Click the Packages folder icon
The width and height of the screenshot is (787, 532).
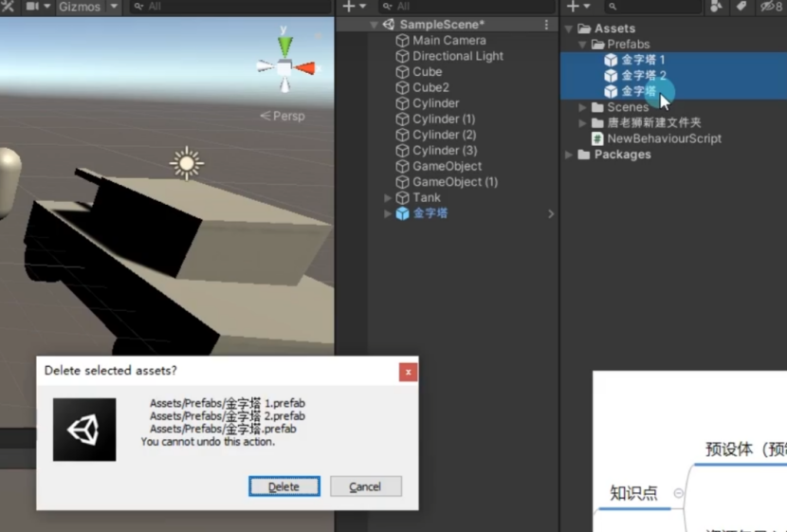point(584,155)
